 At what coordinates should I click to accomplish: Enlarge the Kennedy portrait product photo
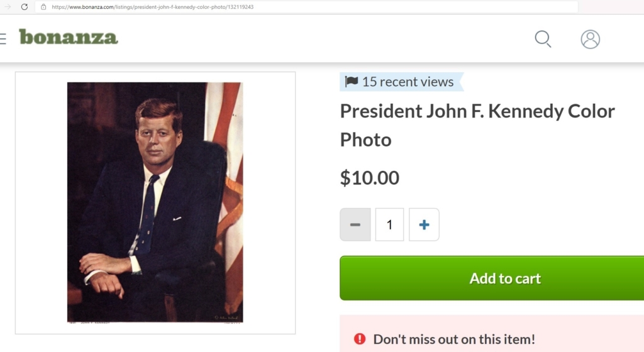155,201
